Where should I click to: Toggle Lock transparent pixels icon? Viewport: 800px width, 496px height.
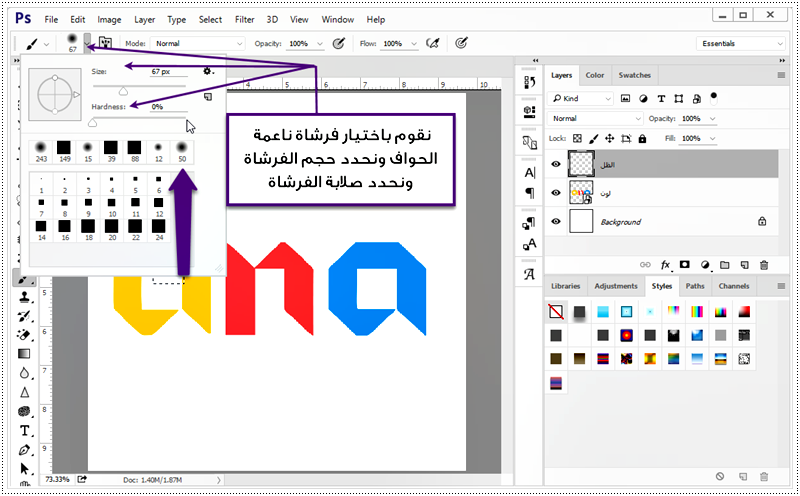tap(577, 138)
